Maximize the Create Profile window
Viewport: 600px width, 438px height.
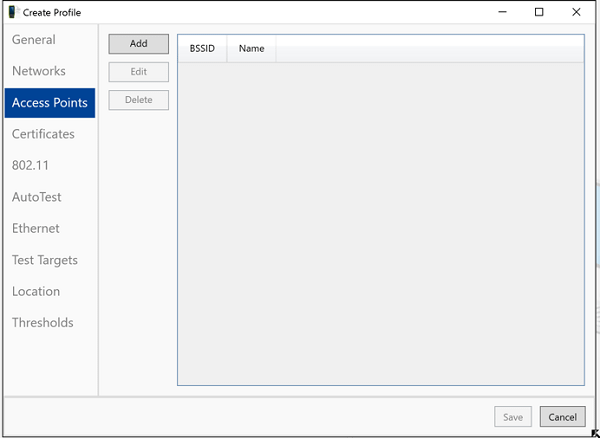coord(539,12)
